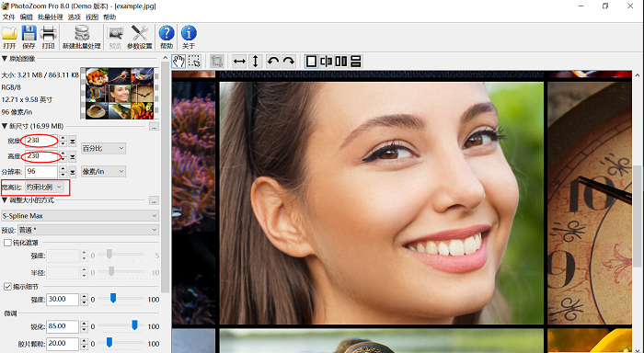
Task: Click the original image thumbnail
Action: pyautogui.click(x=120, y=94)
